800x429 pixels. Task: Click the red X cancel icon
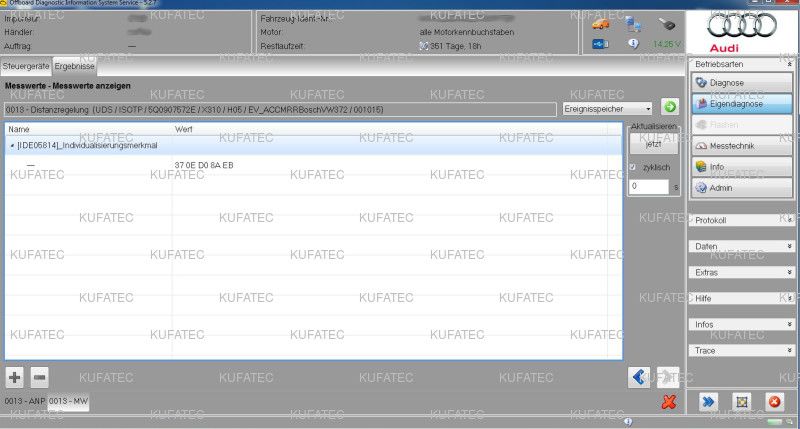(x=669, y=401)
